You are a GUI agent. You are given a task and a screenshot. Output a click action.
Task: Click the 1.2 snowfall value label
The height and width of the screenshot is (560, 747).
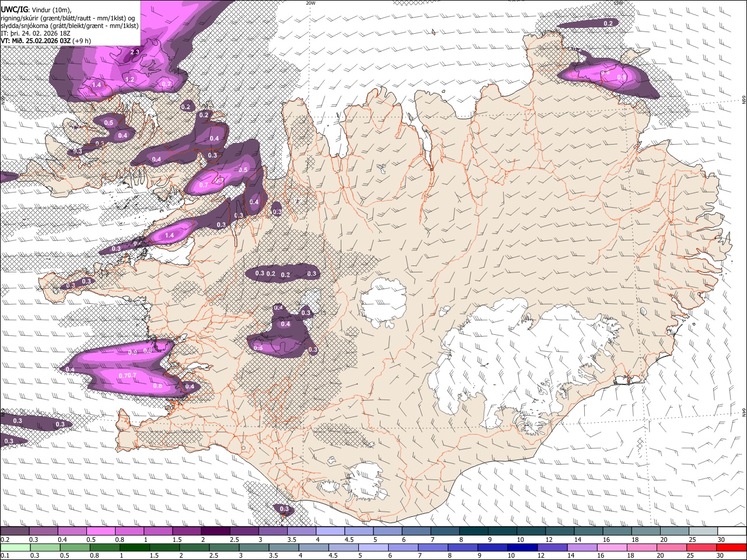click(x=130, y=79)
